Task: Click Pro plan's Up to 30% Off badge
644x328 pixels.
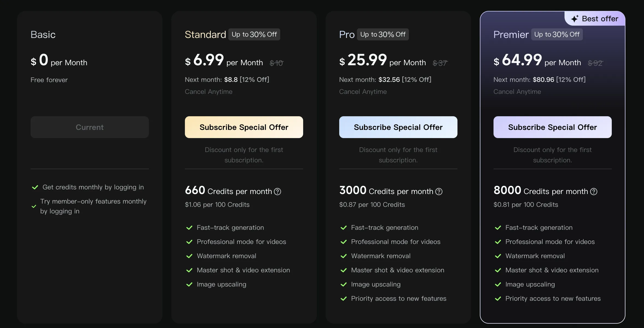Action: click(x=383, y=34)
